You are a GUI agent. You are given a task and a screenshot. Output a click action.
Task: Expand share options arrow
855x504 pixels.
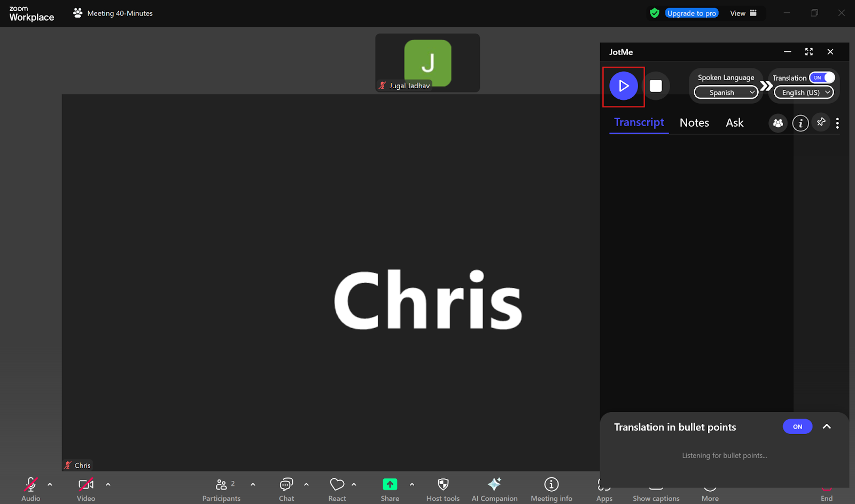coord(412,485)
